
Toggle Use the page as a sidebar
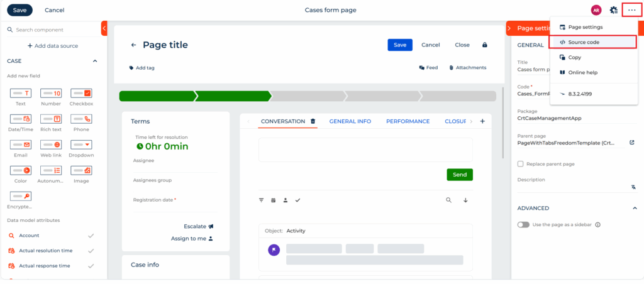[x=523, y=224]
